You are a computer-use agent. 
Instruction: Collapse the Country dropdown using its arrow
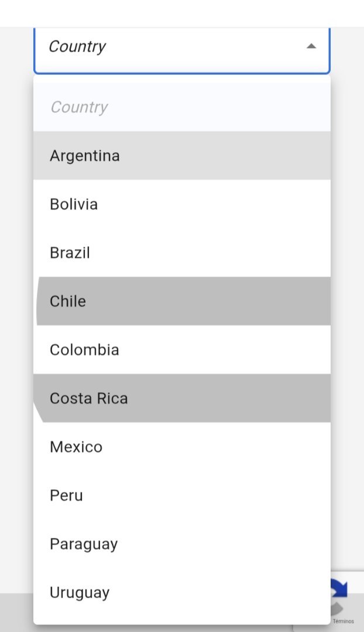(x=311, y=46)
